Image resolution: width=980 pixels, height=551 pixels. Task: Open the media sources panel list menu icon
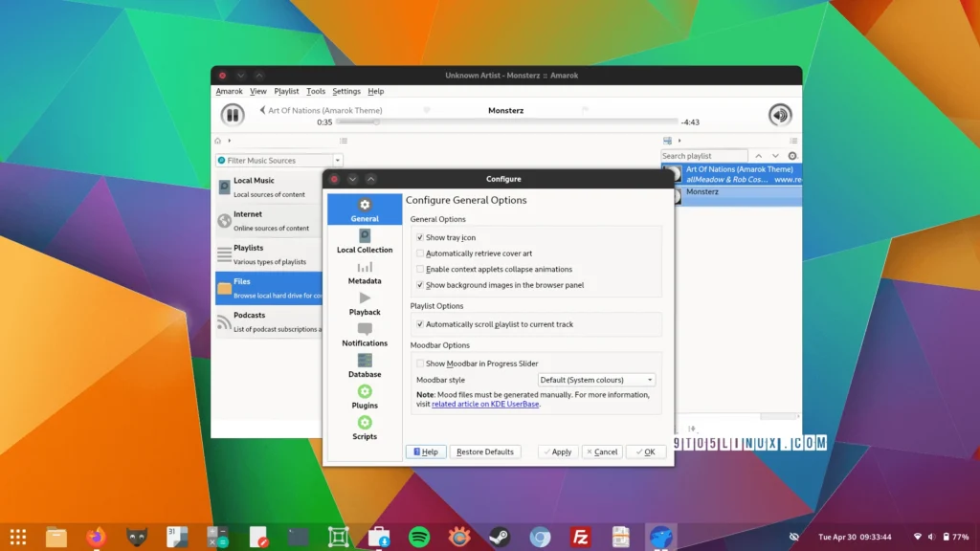344,141
